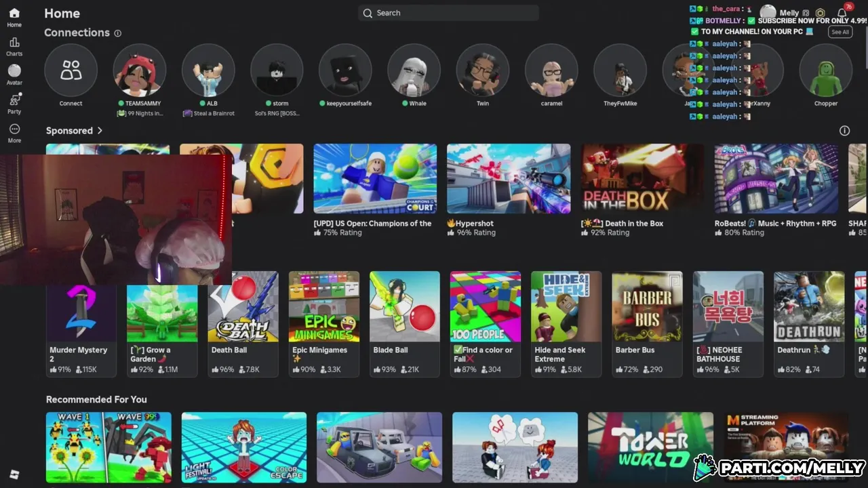Screen dimensions: 868x488
Task: Open the Epic Minigames tile
Action: [323, 324]
